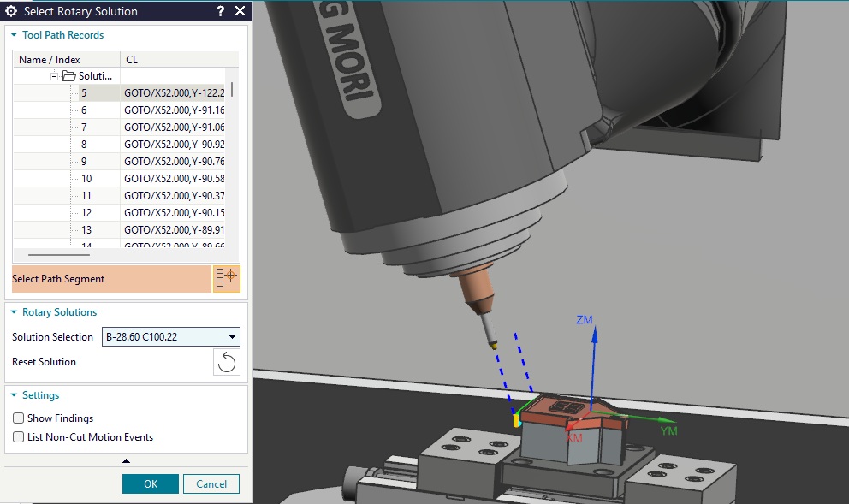Collapse the Rotary Solutions section
The image size is (849, 504).
click(14, 312)
